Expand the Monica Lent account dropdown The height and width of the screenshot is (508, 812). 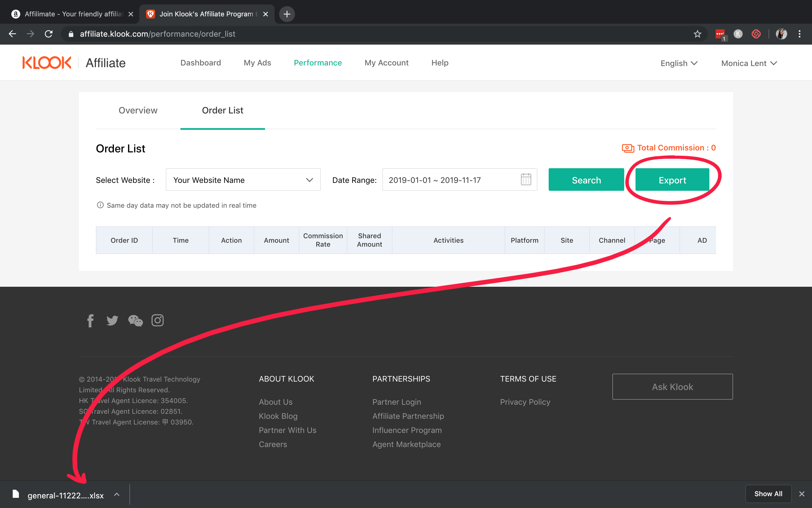point(749,63)
